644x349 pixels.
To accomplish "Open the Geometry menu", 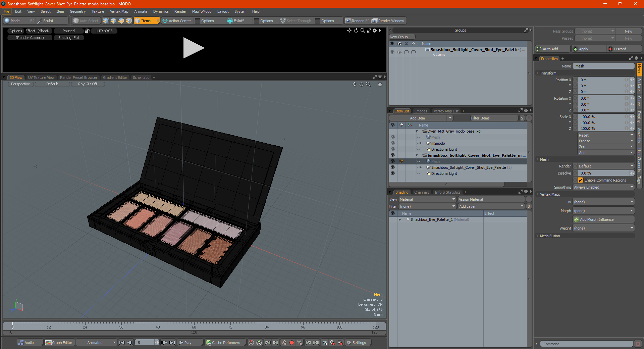I will tap(77, 11).
